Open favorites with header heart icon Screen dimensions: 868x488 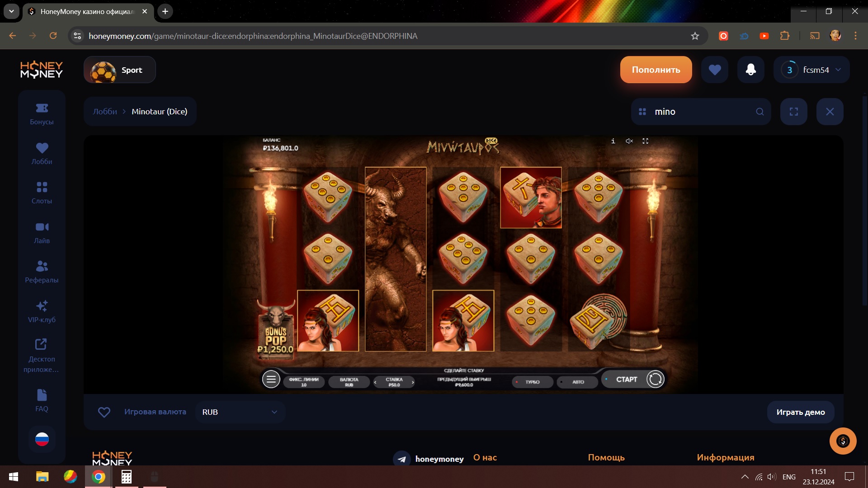(x=714, y=70)
